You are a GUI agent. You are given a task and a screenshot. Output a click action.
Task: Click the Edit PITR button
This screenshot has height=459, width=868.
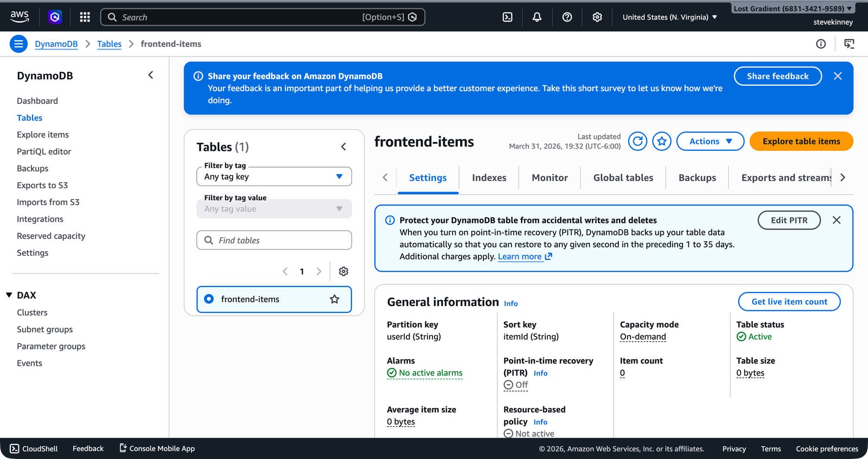(x=789, y=220)
